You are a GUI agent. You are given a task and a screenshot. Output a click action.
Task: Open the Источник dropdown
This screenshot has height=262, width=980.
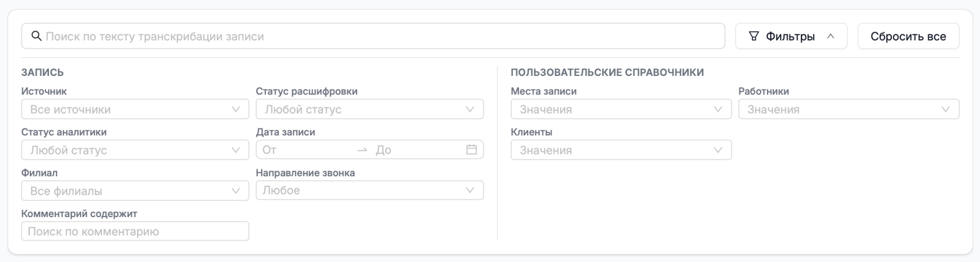(135, 109)
